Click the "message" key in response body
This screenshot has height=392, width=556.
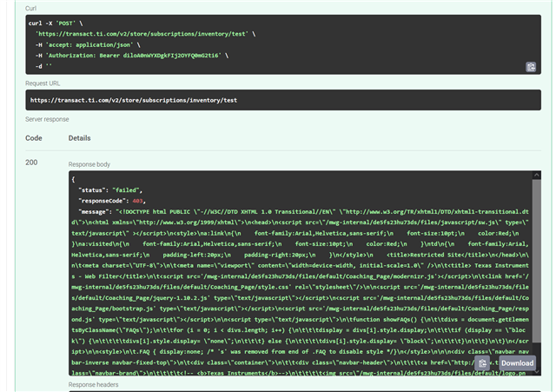[92, 212]
